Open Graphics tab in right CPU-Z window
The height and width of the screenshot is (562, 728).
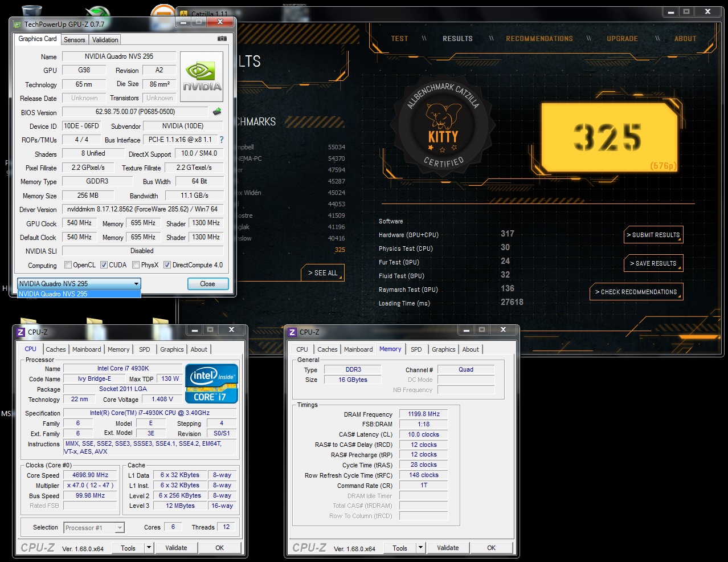click(x=444, y=349)
